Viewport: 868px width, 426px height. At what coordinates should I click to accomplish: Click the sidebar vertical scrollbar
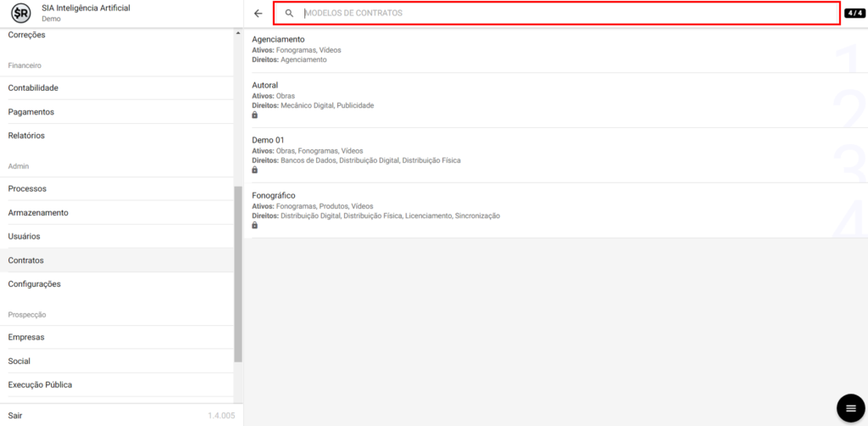coord(238,272)
